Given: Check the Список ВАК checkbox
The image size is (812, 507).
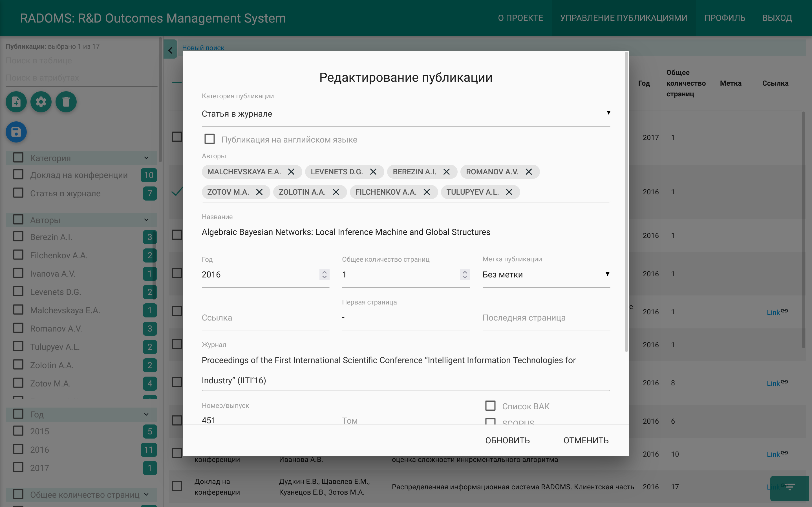Looking at the screenshot, I should (490, 406).
